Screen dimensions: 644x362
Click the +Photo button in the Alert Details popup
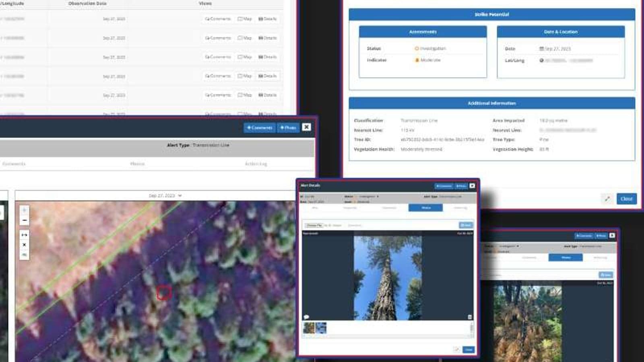[x=461, y=186]
